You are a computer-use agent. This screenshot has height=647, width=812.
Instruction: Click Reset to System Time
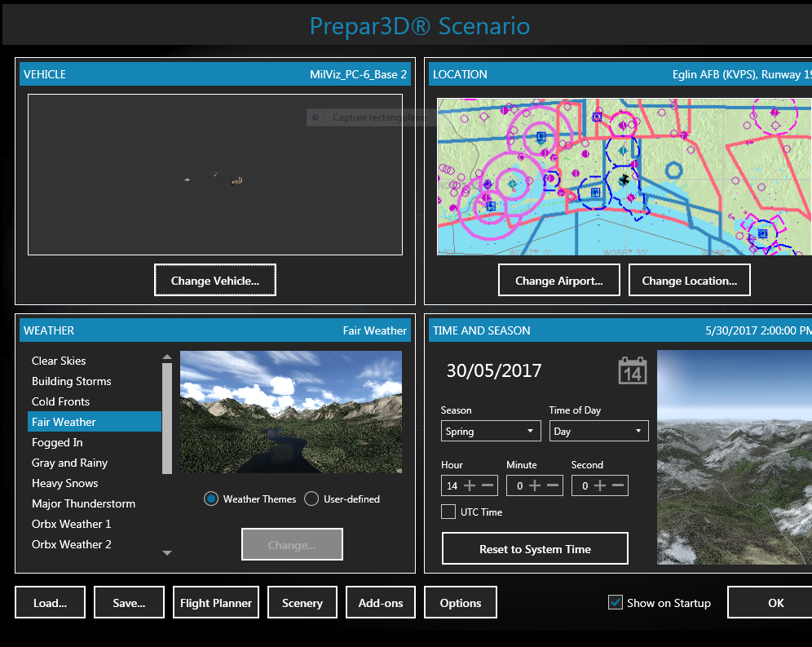click(535, 548)
